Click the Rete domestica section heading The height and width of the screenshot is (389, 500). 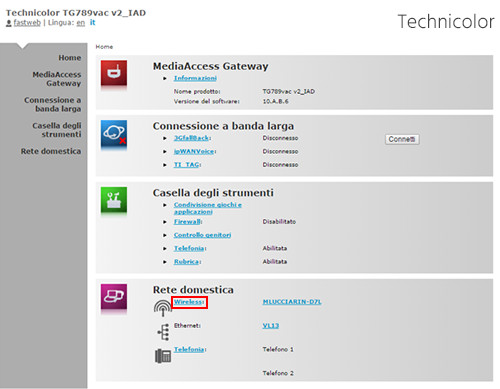click(x=193, y=290)
